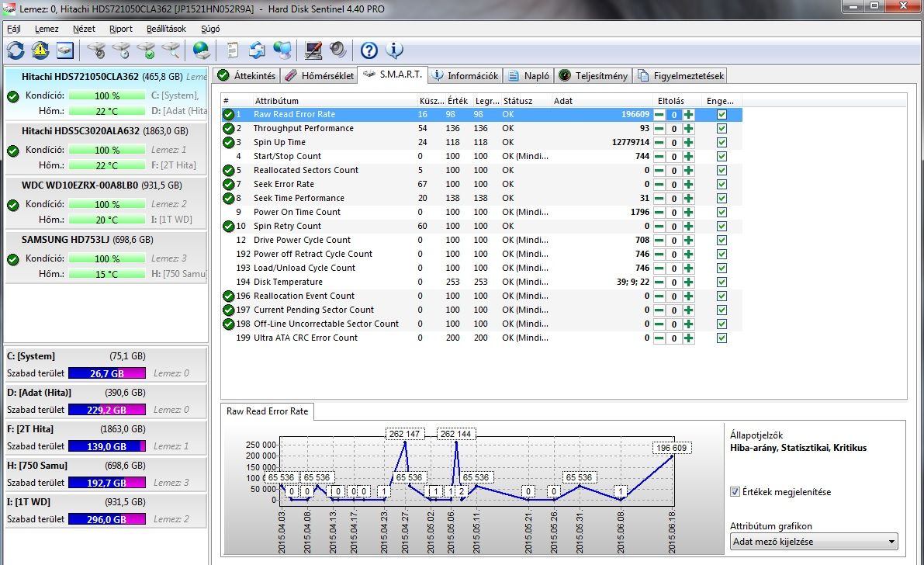Image resolution: width=924 pixels, height=565 pixels.
Task: Toggle the Enge checkbox for Ultra ATA CRC Error Count
Action: coord(722,338)
